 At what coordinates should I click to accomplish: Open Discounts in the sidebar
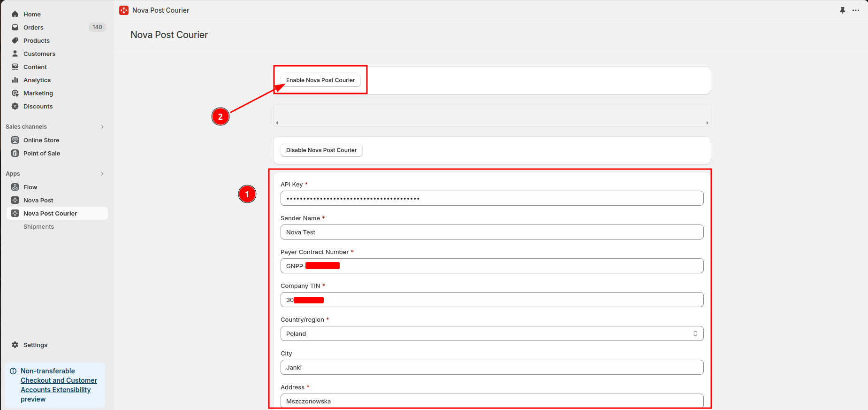coord(38,106)
